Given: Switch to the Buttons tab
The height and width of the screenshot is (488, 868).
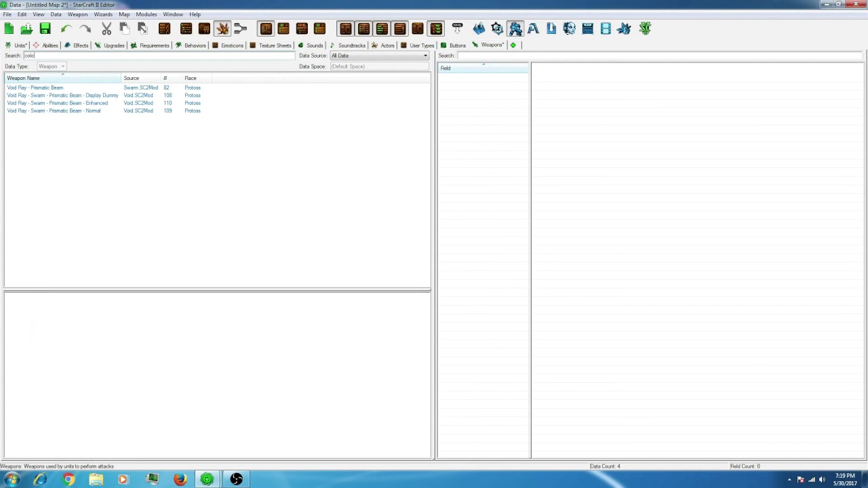Looking at the screenshot, I should (454, 45).
